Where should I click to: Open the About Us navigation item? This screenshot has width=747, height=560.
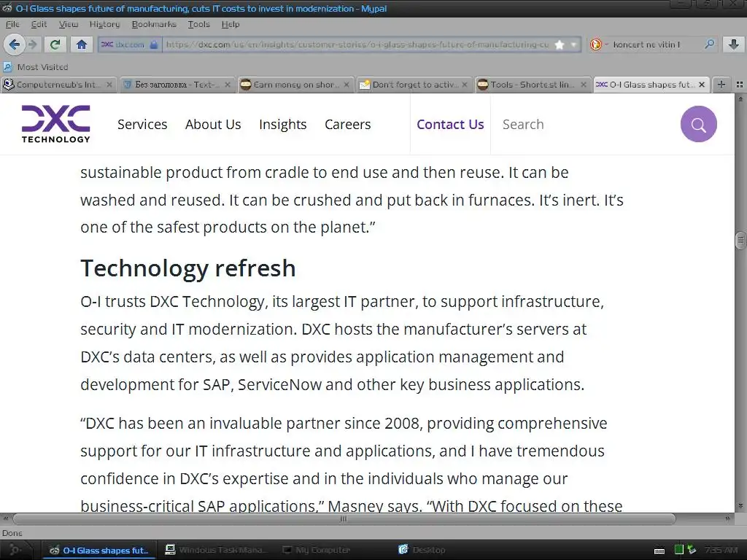(213, 124)
